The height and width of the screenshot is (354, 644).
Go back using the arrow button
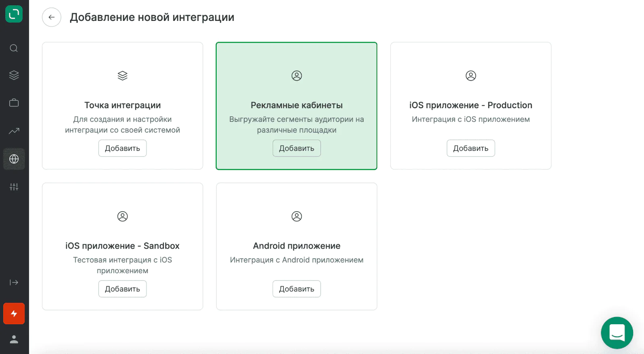[x=52, y=17]
